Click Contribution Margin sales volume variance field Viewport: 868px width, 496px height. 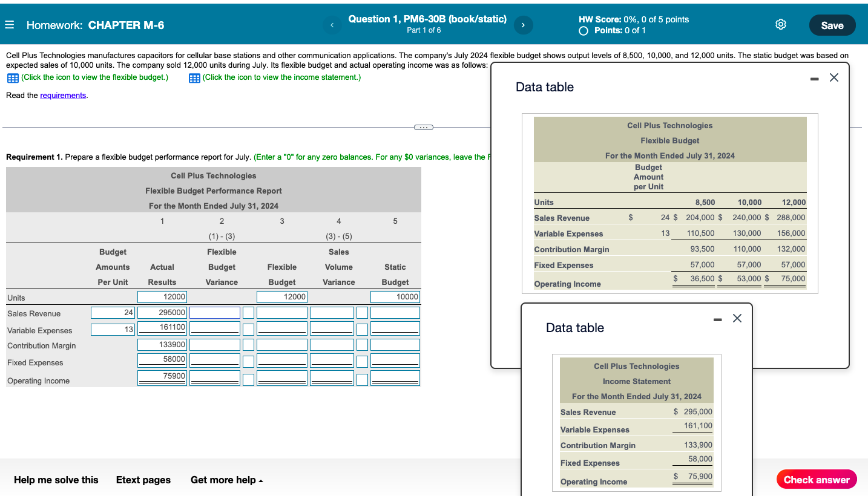click(x=332, y=345)
